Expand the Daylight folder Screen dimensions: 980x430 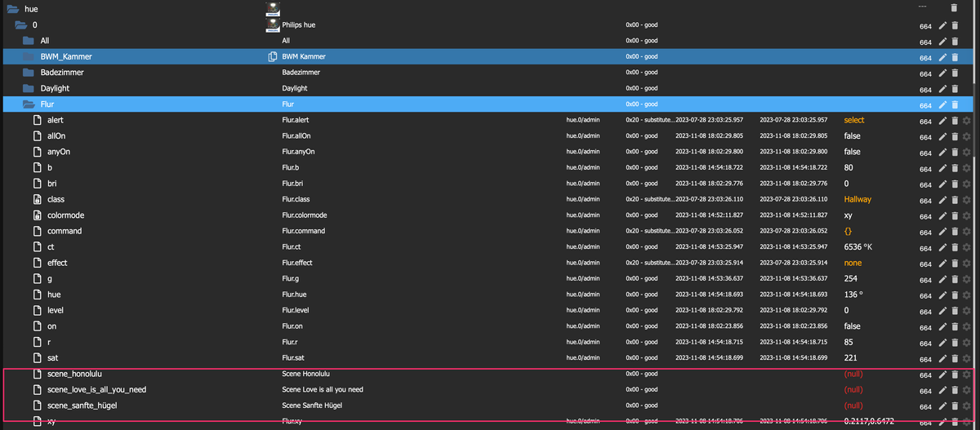coord(29,88)
